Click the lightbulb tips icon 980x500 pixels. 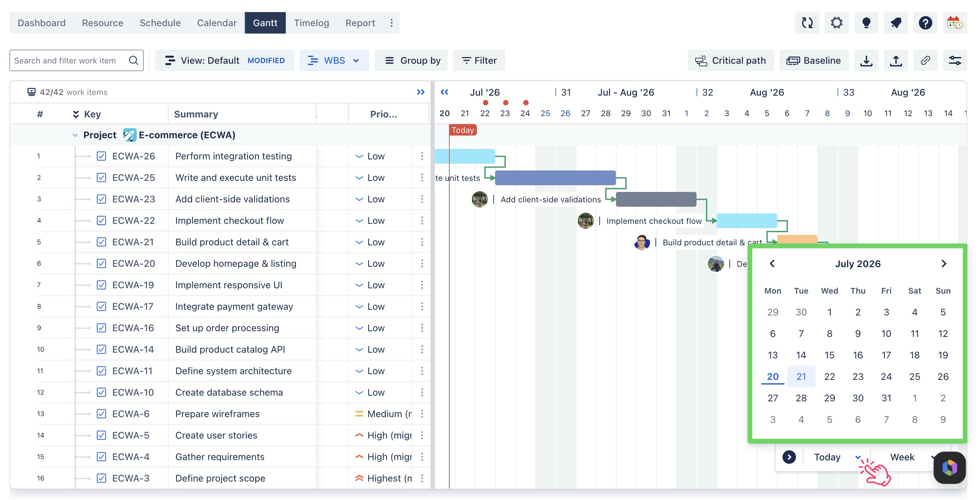point(866,23)
